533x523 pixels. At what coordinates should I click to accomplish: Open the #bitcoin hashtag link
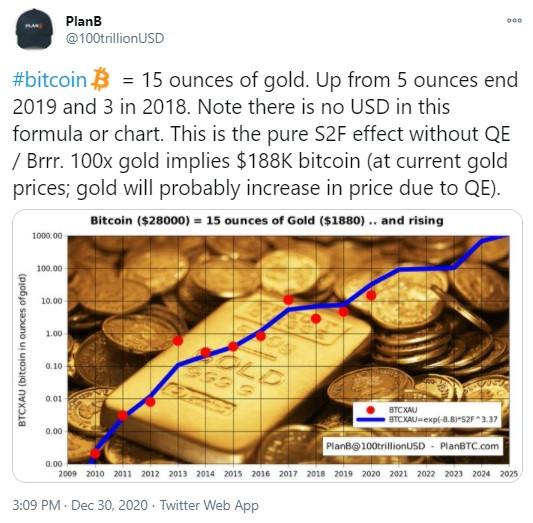(50, 80)
